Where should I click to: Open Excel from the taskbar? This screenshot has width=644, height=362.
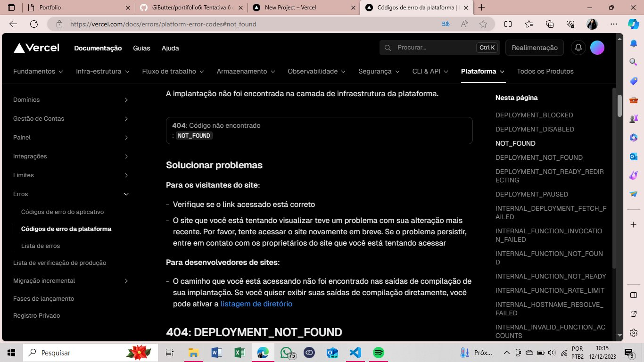click(239, 353)
